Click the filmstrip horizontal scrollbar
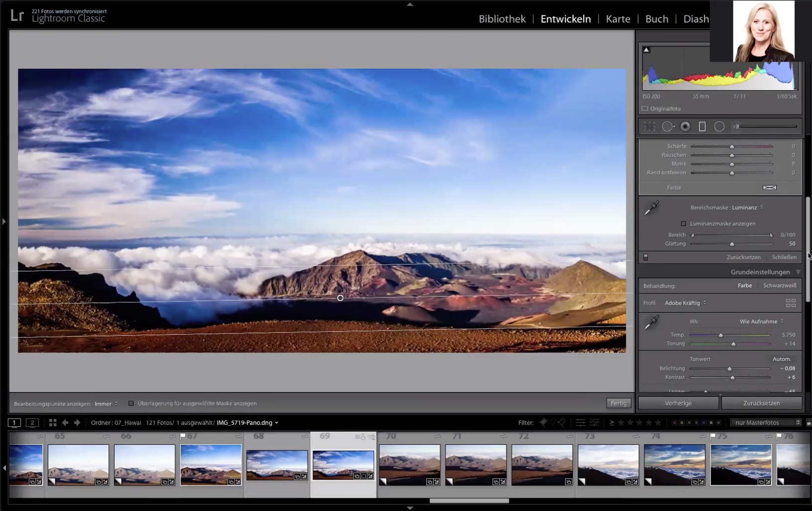The width and height of the screenshot is (812, 511). click(x=469, y=501)
